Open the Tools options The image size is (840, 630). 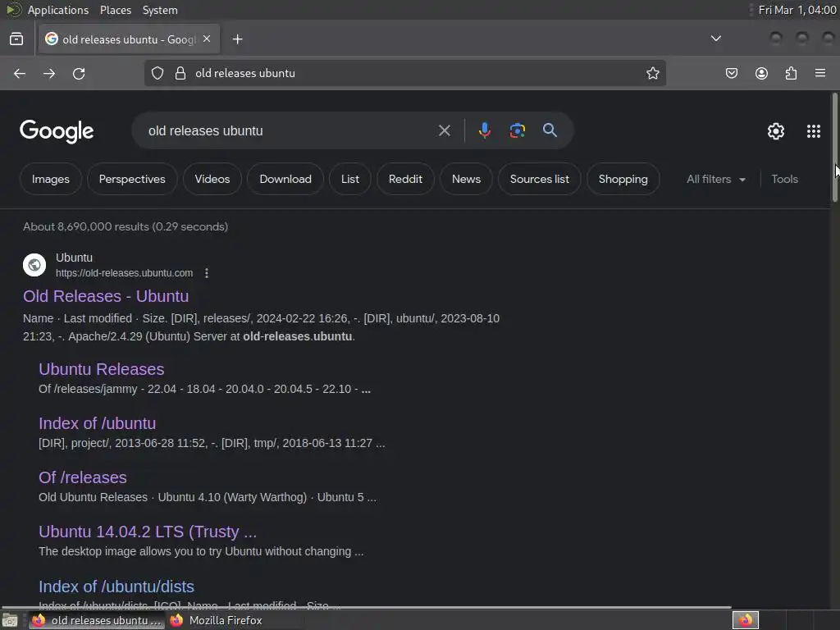(x=784, y=180)
